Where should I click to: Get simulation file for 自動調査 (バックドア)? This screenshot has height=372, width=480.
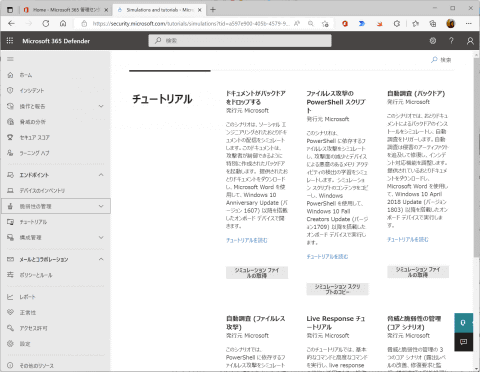coord(418,272)
